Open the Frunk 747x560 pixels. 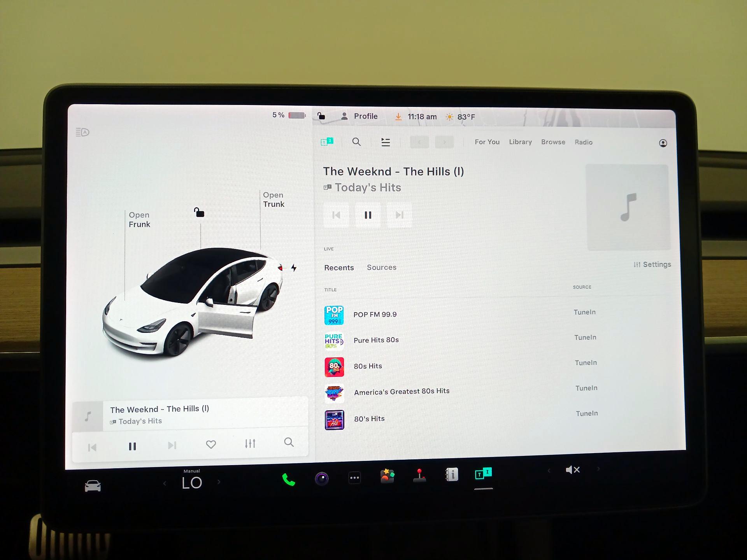tap(139, 220)
